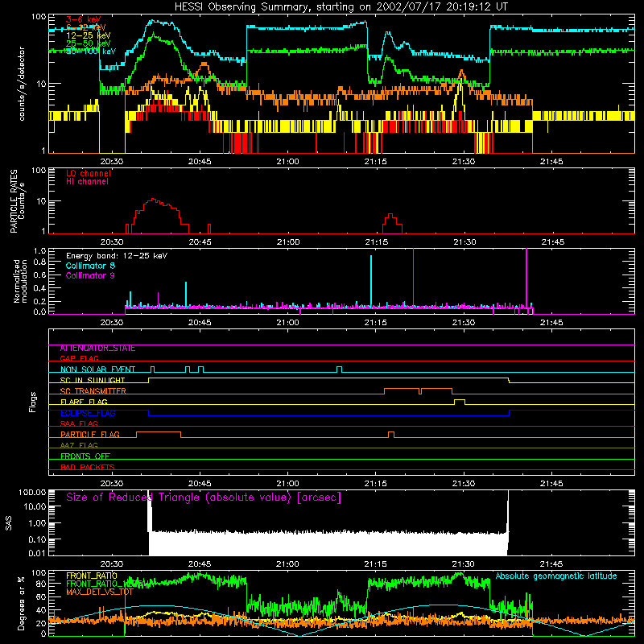The width and height of the screenshot is (644, 644).
Task: Click the 'Degrees or %' axis label
Action: (x=21, y=604)
